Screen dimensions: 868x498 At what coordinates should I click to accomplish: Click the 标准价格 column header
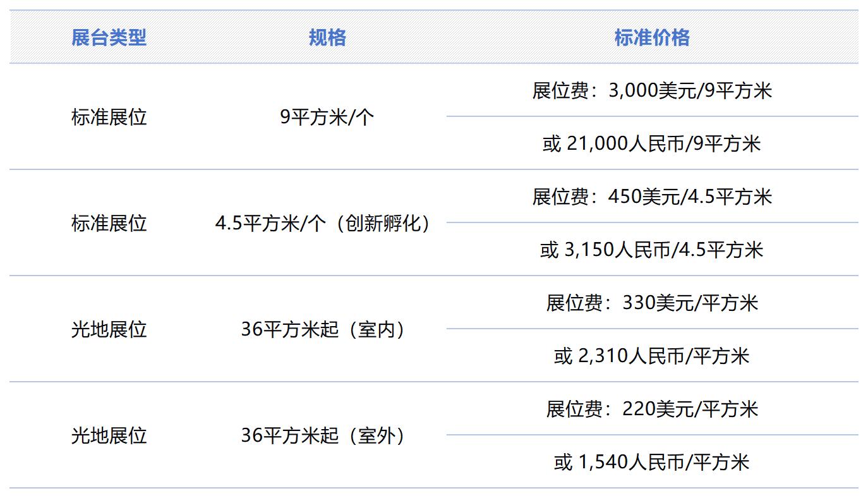pyautogui.click(x=652, y=38)
